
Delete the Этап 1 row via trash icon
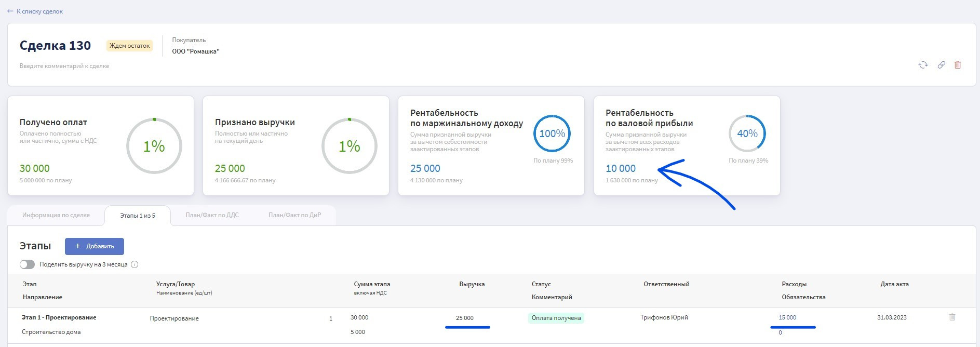click(952, 317)
